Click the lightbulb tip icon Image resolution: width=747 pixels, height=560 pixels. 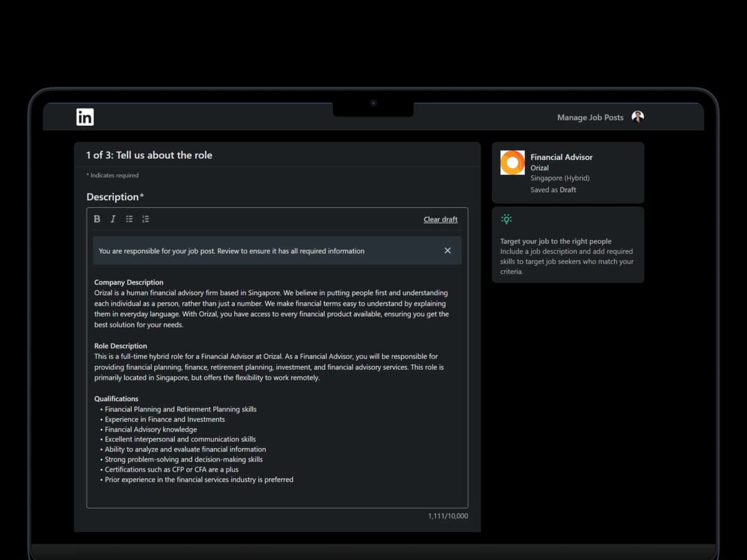pos(507,219)
